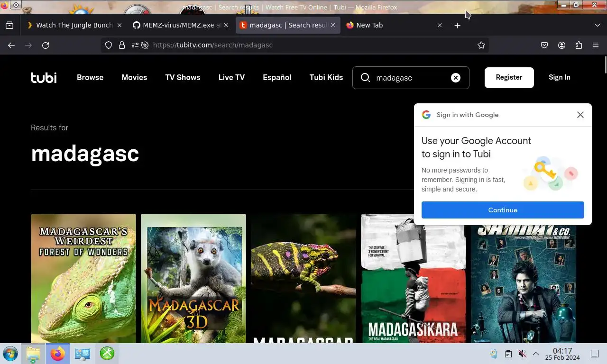Close the Watch The Jungle Bunch tab
The width and height of the screenshot is (607, 364).
point(119,25)
